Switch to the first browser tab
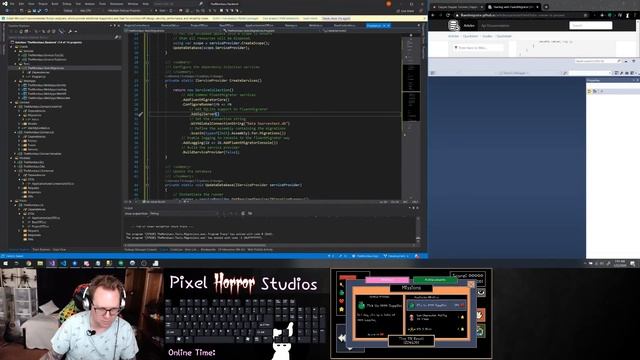 pyautogui.click(x=458, y=7)
